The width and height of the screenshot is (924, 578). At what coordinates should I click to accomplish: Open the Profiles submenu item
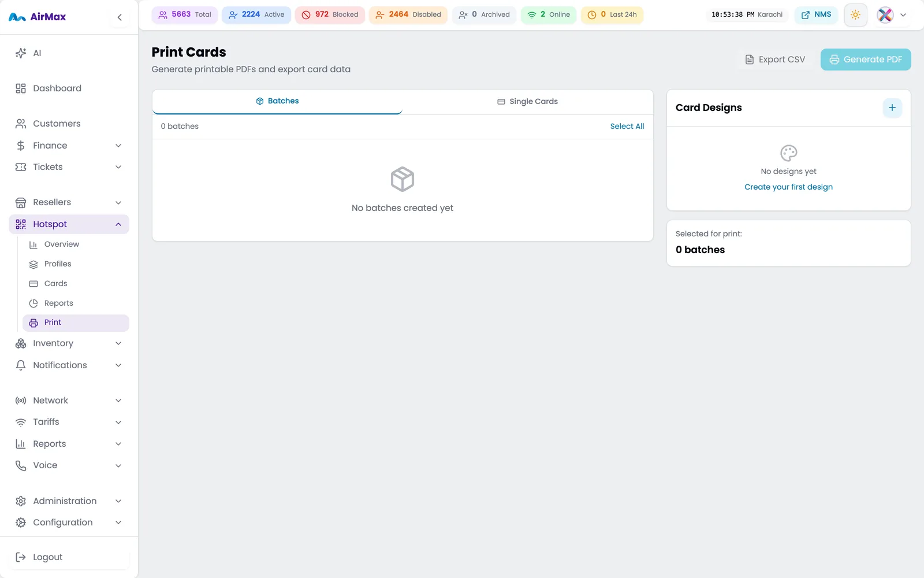point(76,264)
